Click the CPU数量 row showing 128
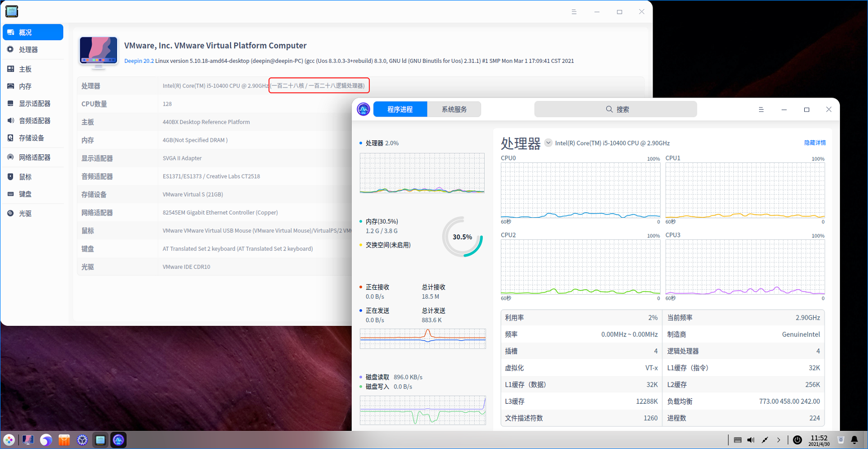 coord(215,104)
